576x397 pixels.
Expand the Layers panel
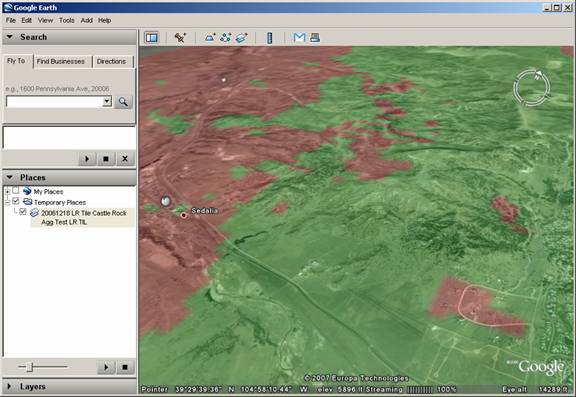pos(10,386)
